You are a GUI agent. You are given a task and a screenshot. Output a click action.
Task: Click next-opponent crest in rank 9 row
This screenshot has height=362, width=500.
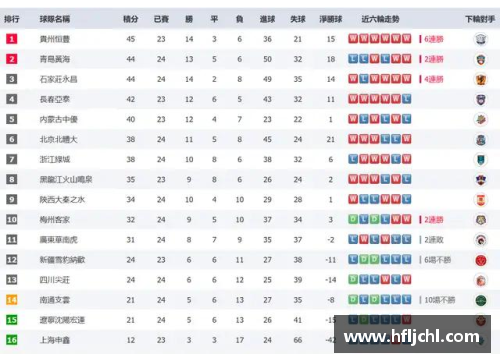click(480, 200)
